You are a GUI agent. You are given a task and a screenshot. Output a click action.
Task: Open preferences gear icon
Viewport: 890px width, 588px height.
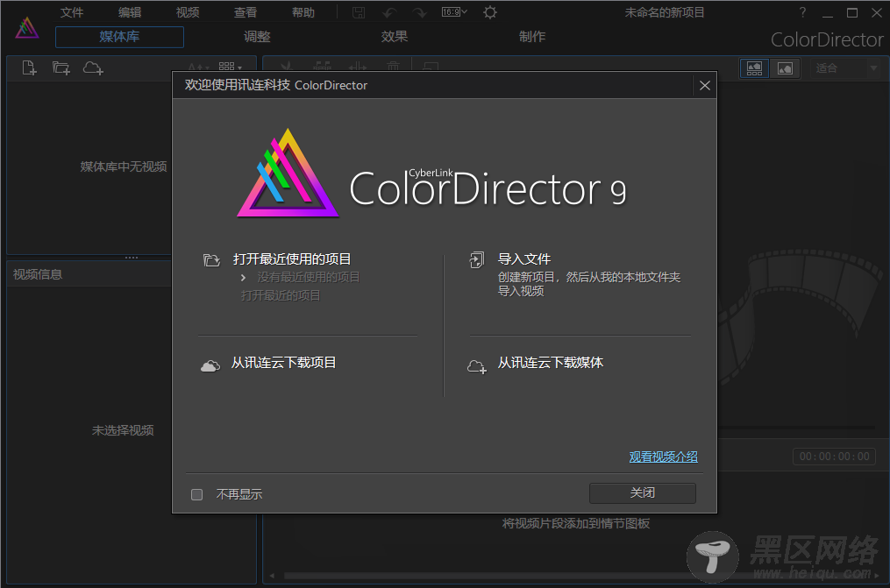490,12
